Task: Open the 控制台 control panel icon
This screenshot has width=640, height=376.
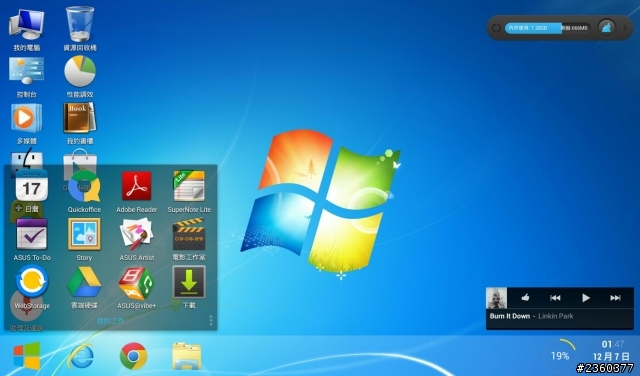Action: click(x=27, y=70)
